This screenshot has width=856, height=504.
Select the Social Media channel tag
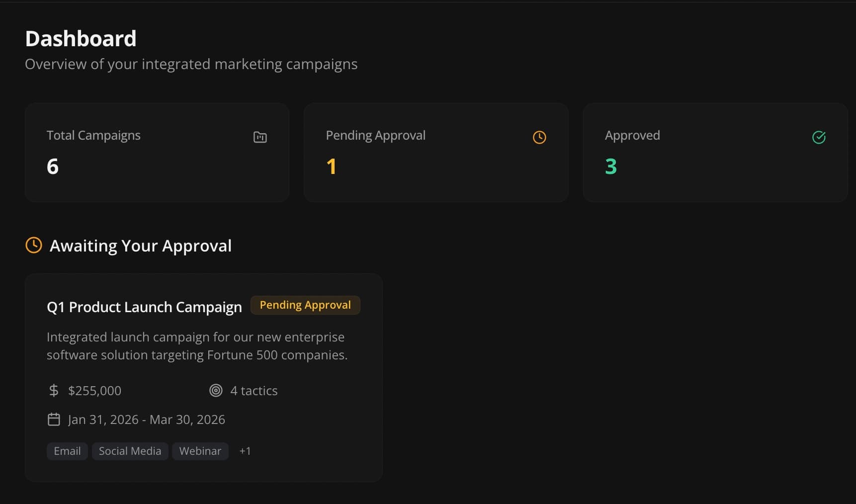(x=130, y=451)
